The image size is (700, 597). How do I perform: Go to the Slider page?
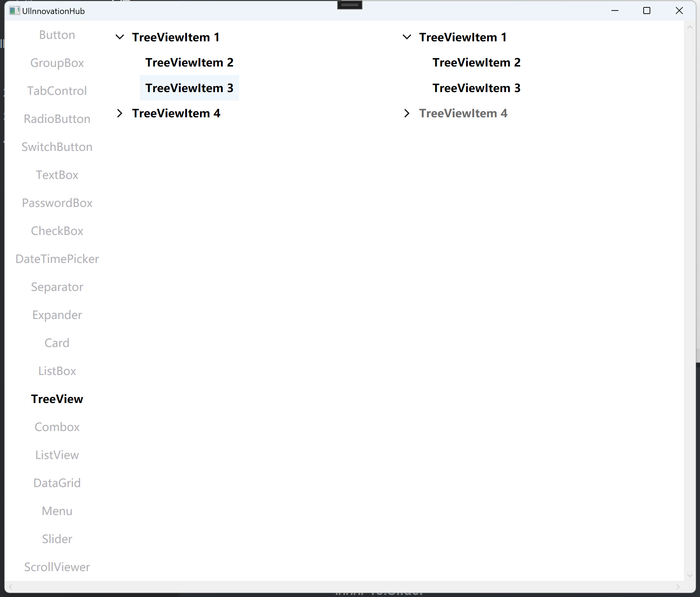[57, 539]
